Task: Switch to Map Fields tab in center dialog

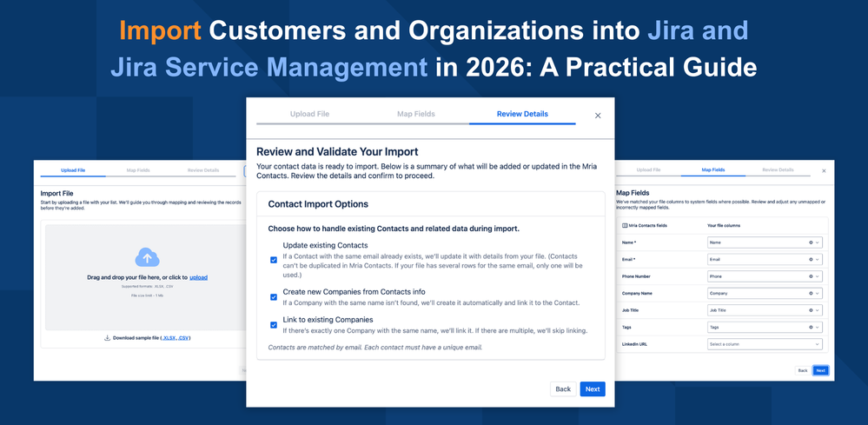Action: coord(415,114)
